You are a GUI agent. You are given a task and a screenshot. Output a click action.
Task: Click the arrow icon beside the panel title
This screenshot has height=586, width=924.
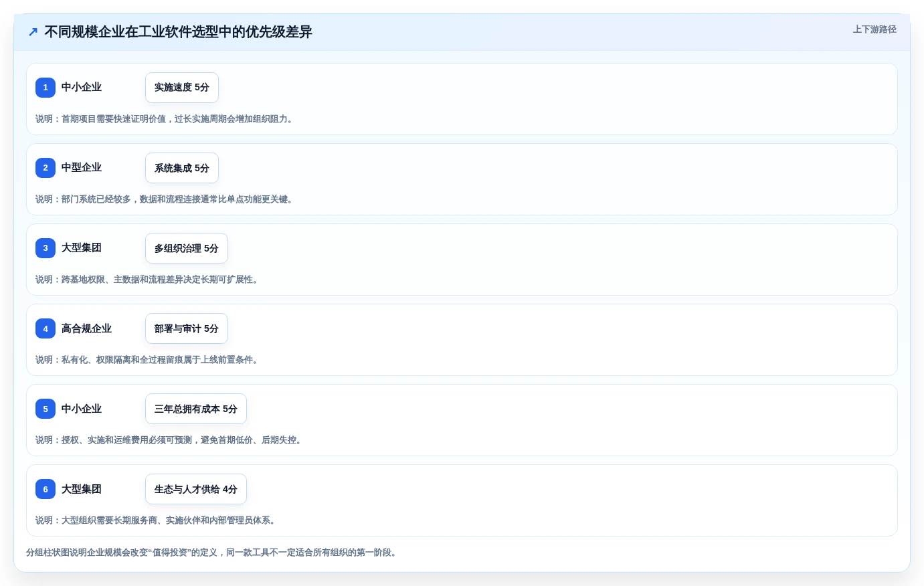click(33, 32)
